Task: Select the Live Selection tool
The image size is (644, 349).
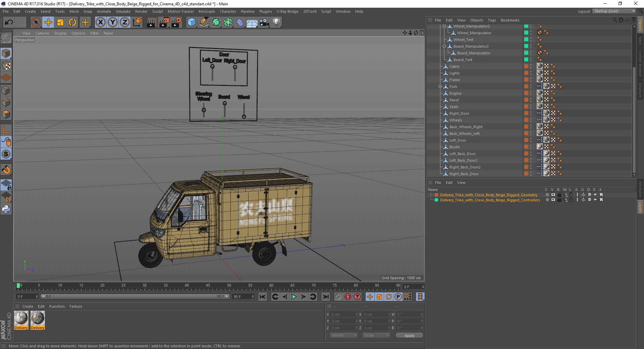Action: pos(36,22)
